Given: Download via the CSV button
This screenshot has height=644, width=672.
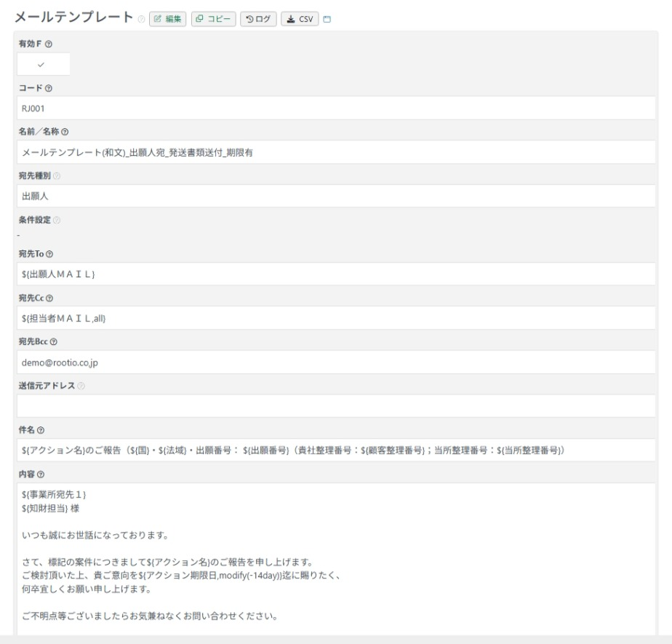Looking at the screenshot, I should (300, 19).
